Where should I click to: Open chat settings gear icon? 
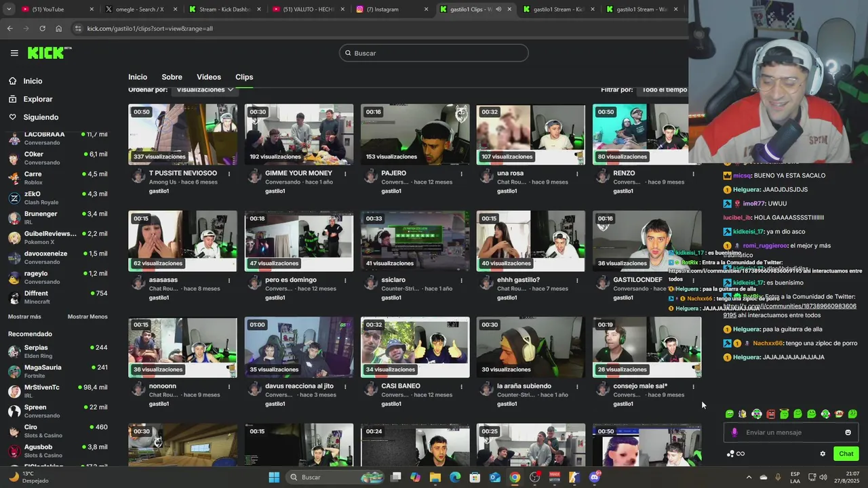823,454
